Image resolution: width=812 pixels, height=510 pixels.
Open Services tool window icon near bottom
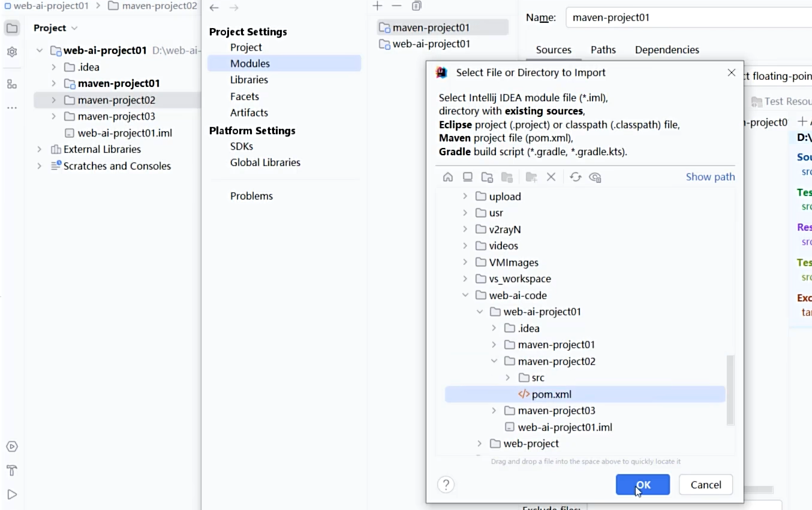coord(12,446)
